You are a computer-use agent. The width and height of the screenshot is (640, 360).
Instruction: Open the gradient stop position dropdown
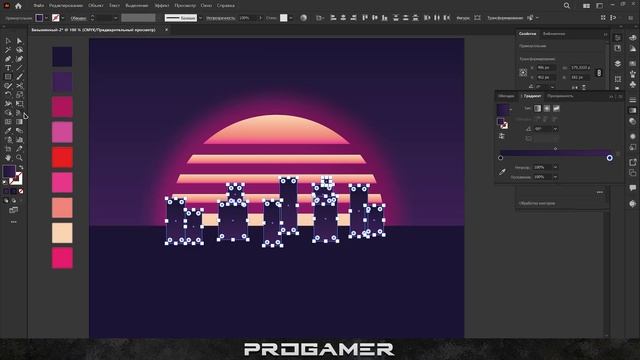pyautogui.click(x=555, y=177)
